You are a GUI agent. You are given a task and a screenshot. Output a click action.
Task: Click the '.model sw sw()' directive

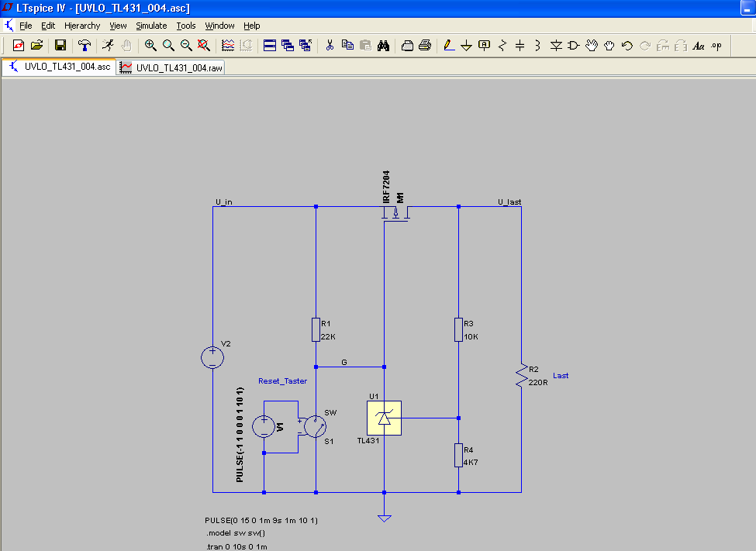(236, 533)
